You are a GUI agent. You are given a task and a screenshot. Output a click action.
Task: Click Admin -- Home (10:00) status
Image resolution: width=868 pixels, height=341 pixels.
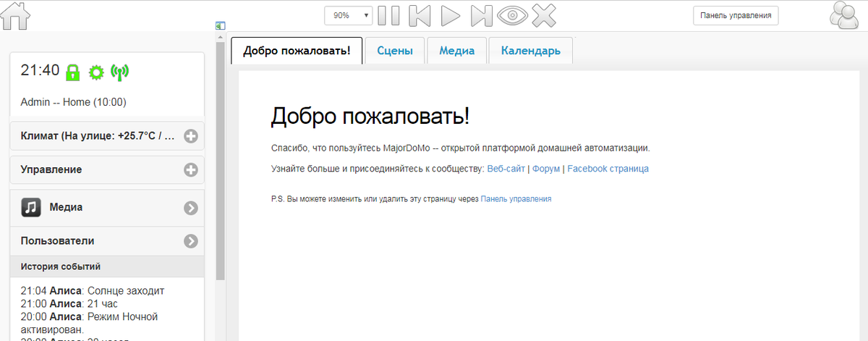pos(73,102)
